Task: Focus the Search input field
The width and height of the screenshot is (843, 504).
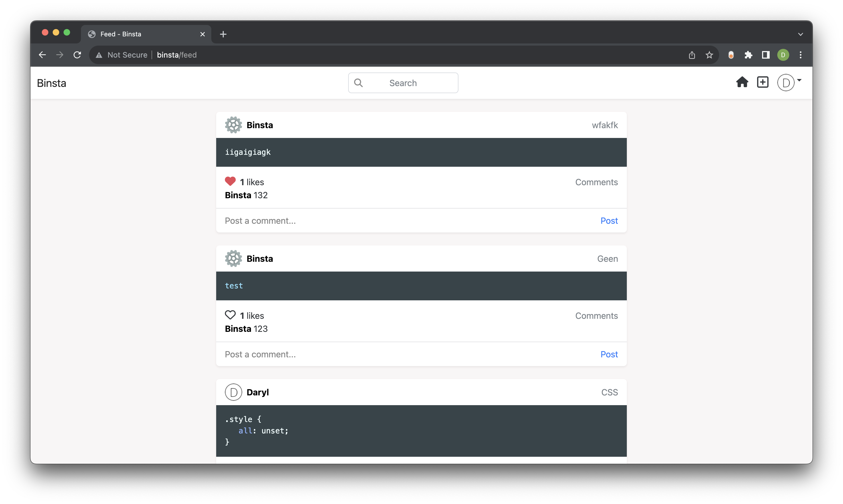Action: point(403,83)
